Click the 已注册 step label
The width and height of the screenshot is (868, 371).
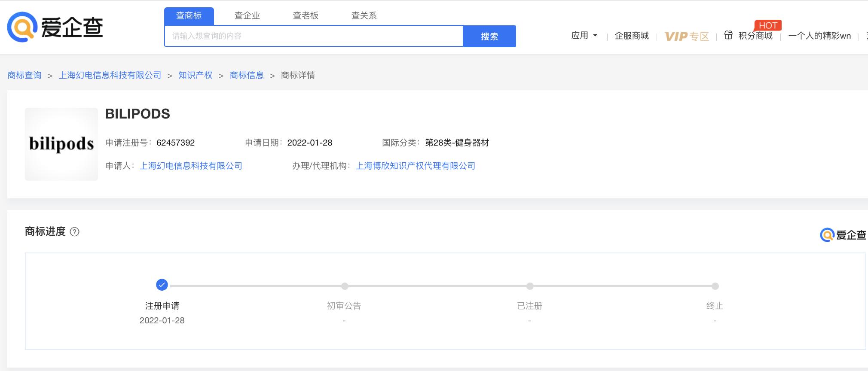pos(529,306)
